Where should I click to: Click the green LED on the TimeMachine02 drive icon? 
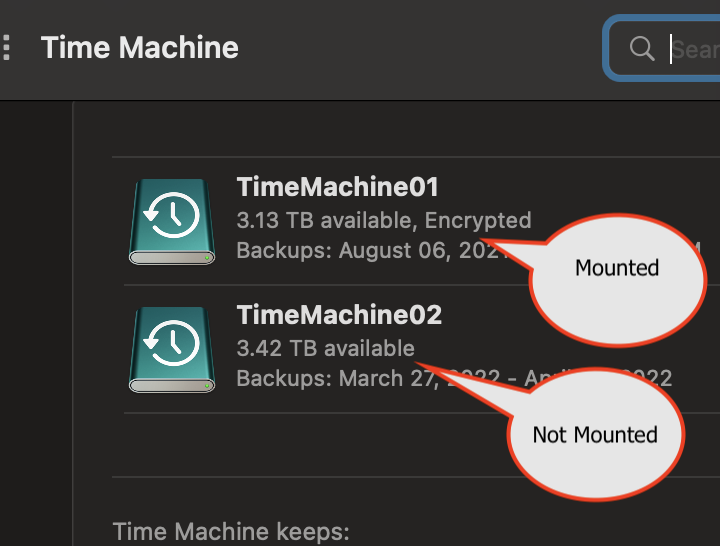pyautogui.click(x=207, y=386)
